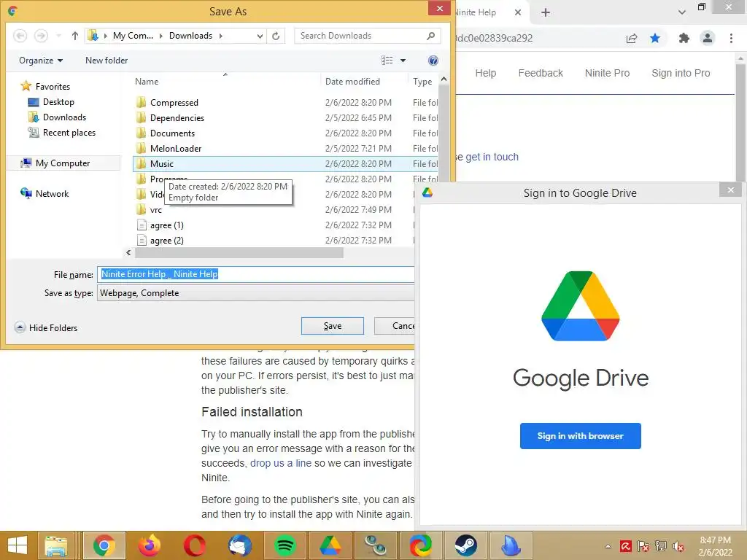Create a New folder
Viewport: 747px width, 560px height.
(x=107, y=61)
